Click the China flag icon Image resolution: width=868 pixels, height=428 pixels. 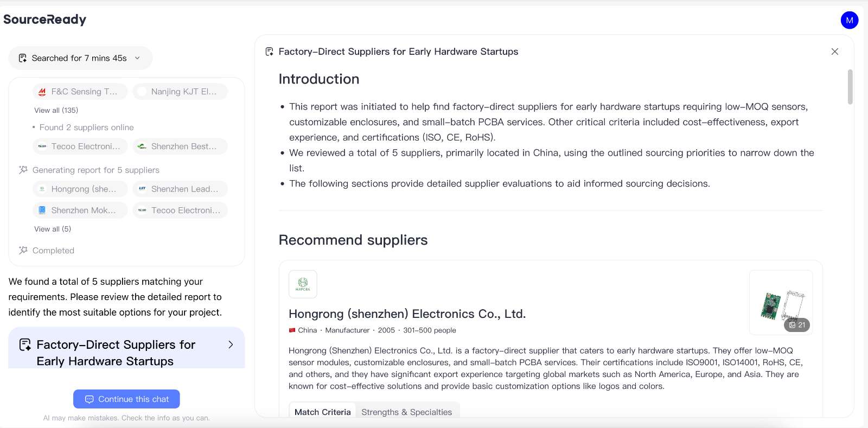pyautogui.click(x=292, y=330)
